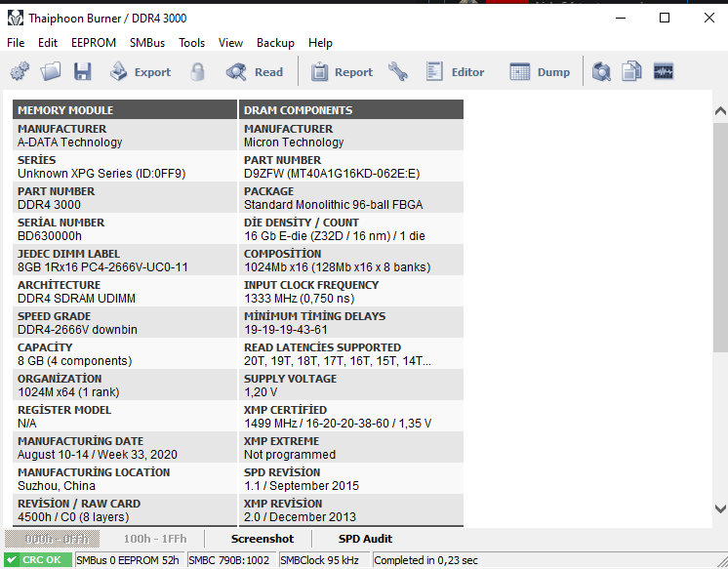Click the Read toolbar button

(255, 72)
